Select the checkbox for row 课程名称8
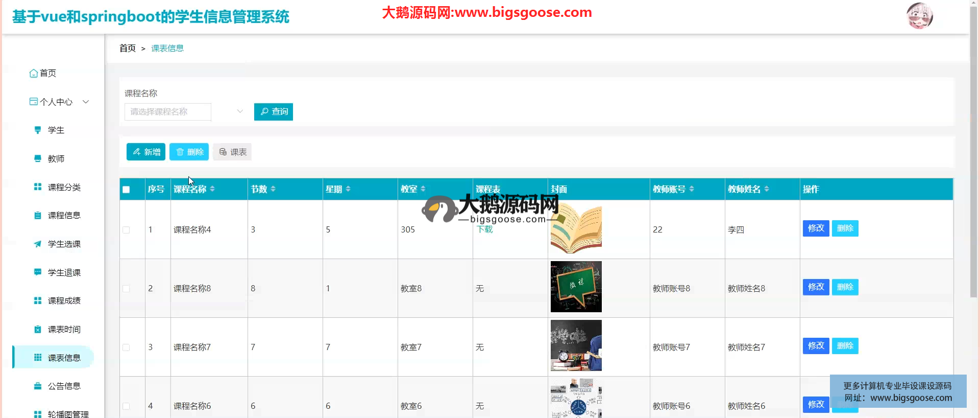Screen dimensions: 980x418 (126, 289)
